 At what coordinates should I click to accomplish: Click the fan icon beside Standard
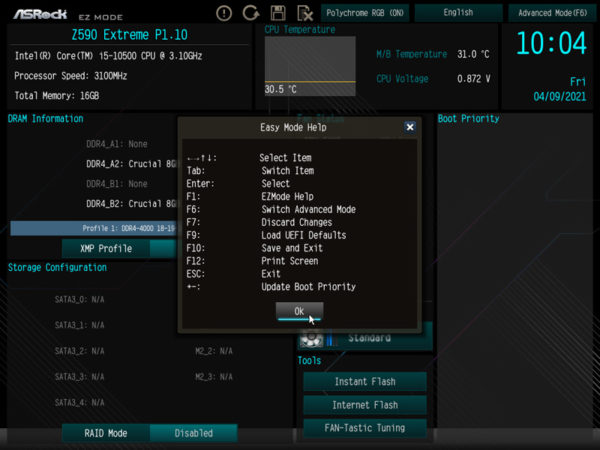click(311, 338)
